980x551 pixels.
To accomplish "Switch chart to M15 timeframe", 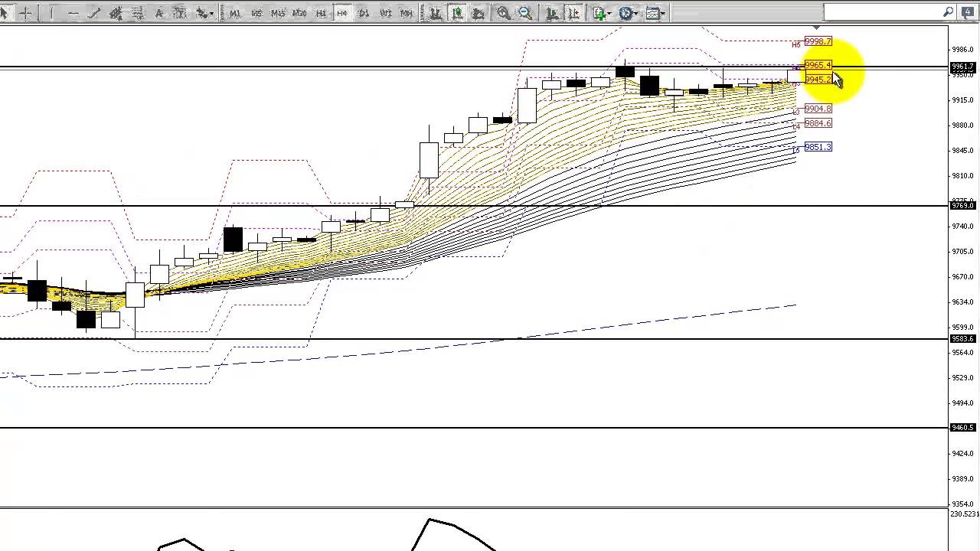I will [278, 13].
